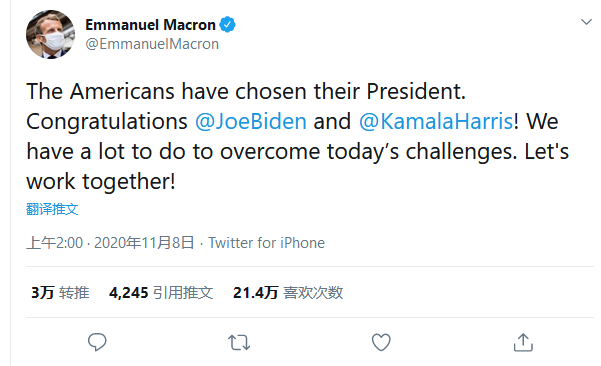Open the tweet timestamp 上午2:00 · 2020年11月8日
Viewport: 601px width, 366px height.
(x=110, y=243)
